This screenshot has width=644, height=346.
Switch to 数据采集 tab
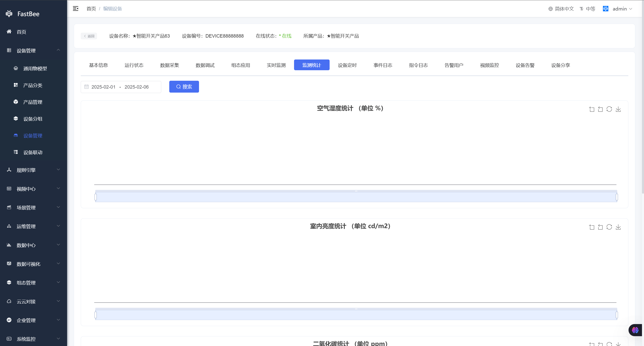point(169,65)
